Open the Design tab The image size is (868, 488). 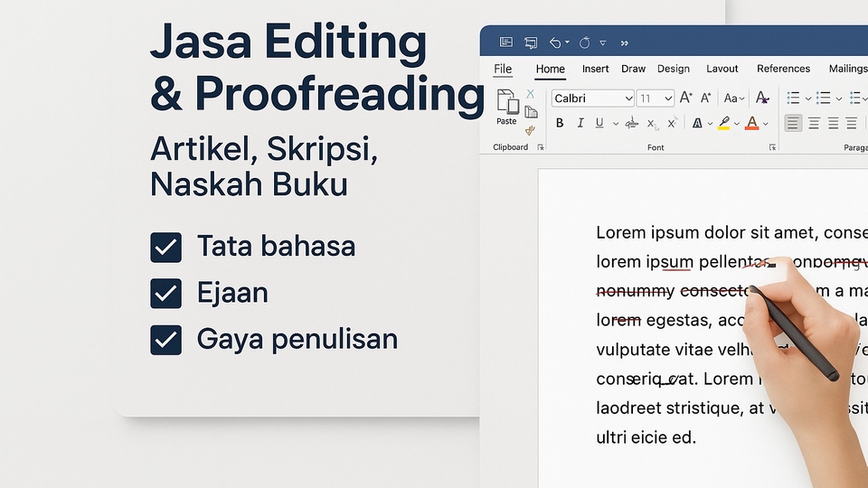673,69
